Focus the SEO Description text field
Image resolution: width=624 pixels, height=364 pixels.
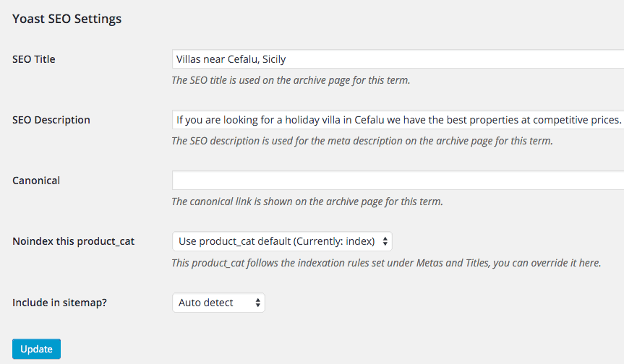[398, 120]
